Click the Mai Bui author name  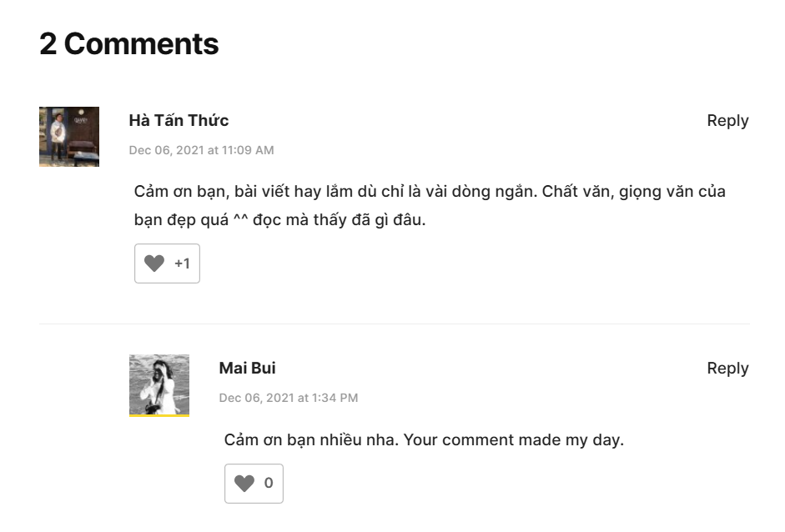pyautogui.click(x=247, y=368)
